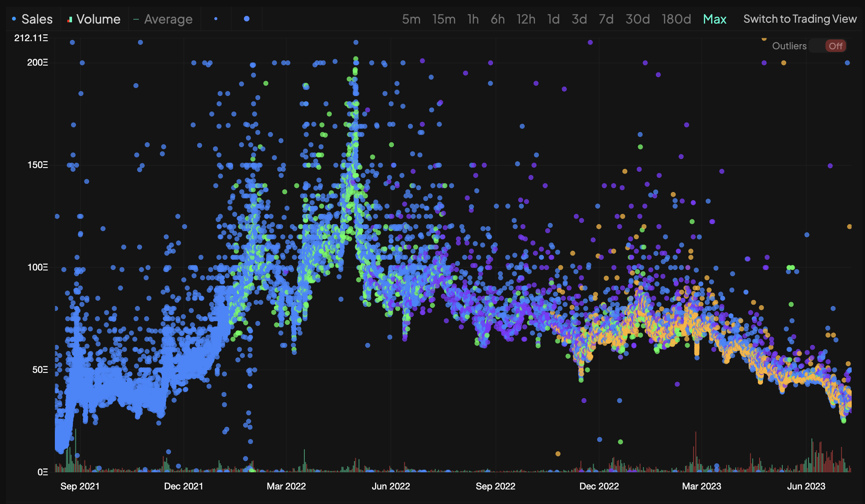
Task: Select the 15m timeframe
Action: (x=444, y=19)
